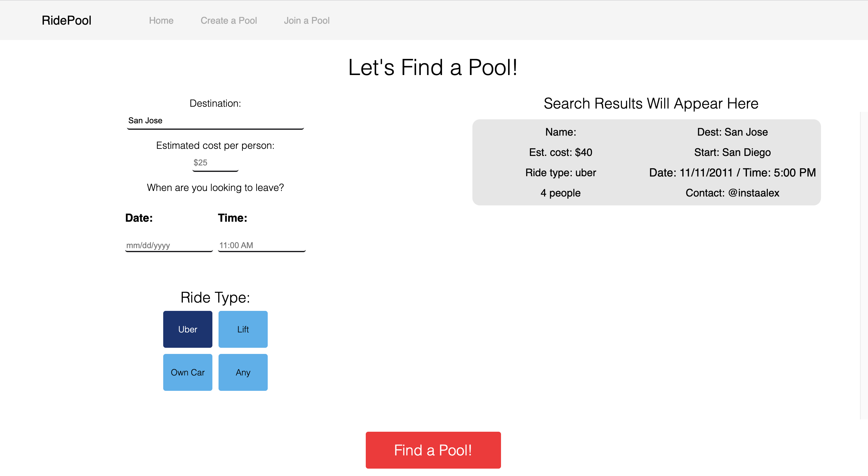This screenshot has width=868, height=476.
Task: Open Join a Pool tab
Action: [x=306, y=21]
